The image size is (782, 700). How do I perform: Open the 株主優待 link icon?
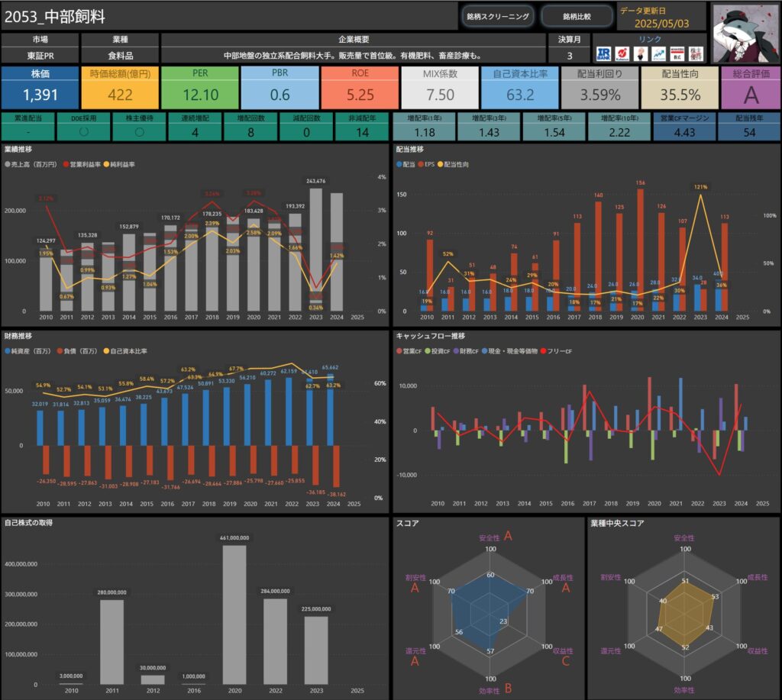[x=696, y=54]
